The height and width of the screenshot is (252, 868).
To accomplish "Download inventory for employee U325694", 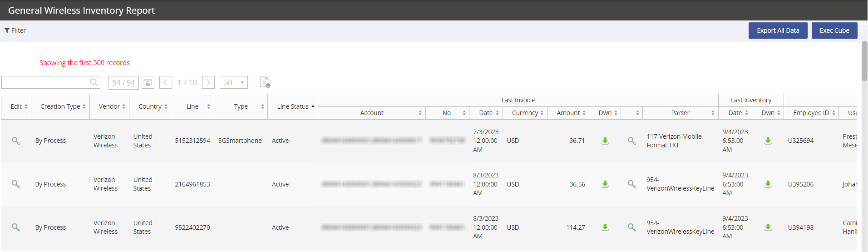I will pos(768,141).
